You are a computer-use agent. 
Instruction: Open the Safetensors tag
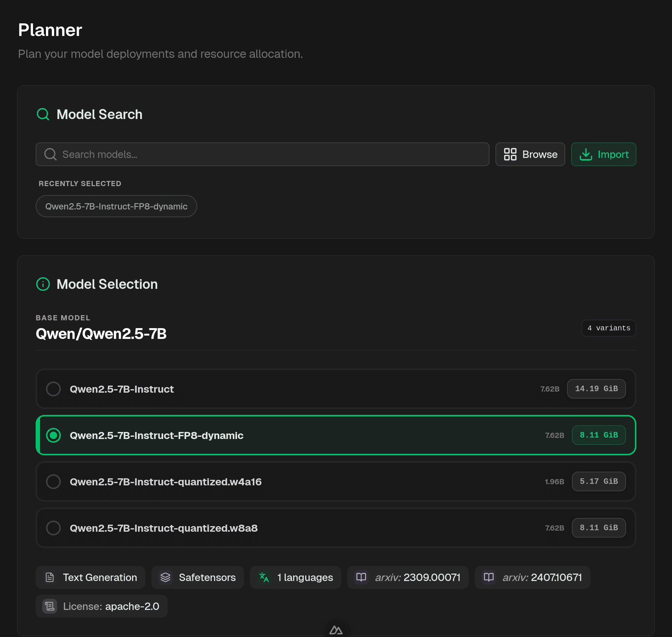coord(198,577)
